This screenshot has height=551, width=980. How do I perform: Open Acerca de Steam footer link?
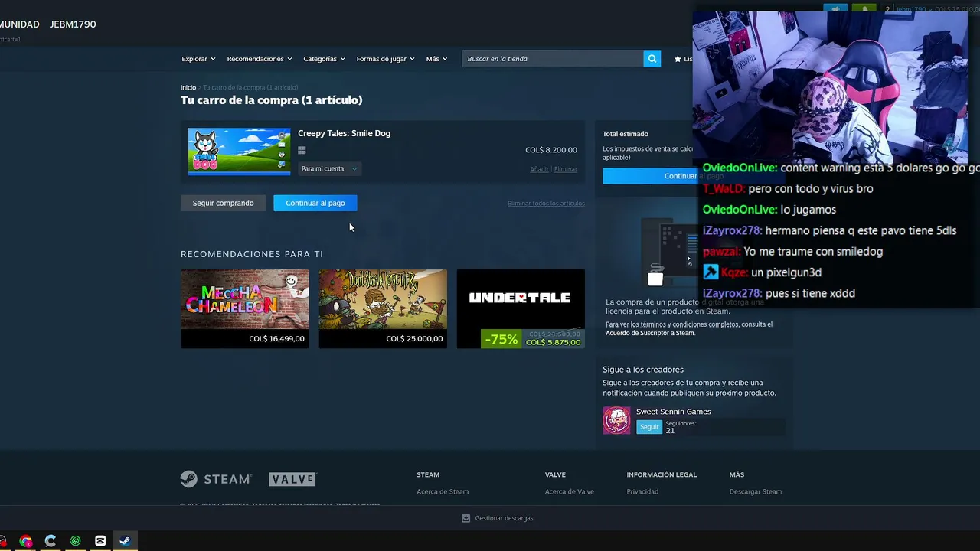pyautogui.click(x=443, y=491)
